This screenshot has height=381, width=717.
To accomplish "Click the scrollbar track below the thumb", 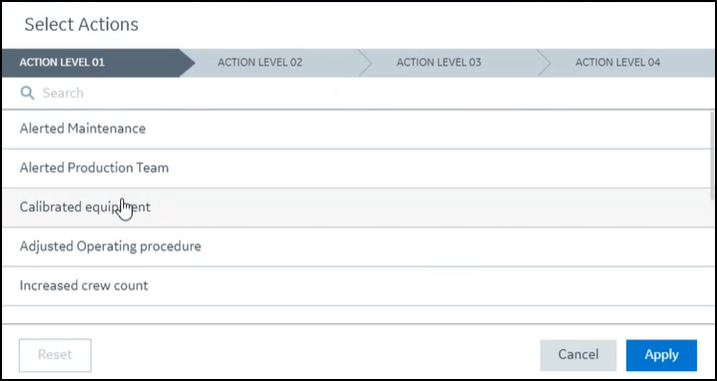I will point(712,261).
